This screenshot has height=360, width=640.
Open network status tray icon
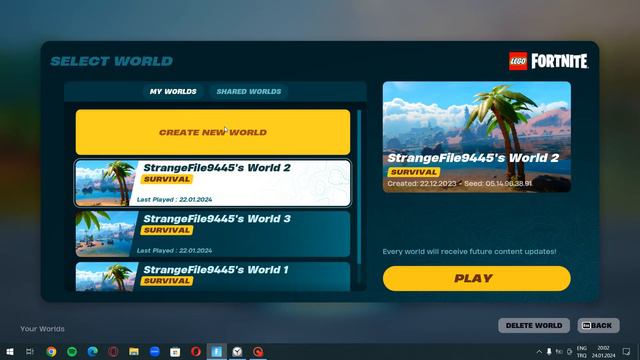(559, 351)
